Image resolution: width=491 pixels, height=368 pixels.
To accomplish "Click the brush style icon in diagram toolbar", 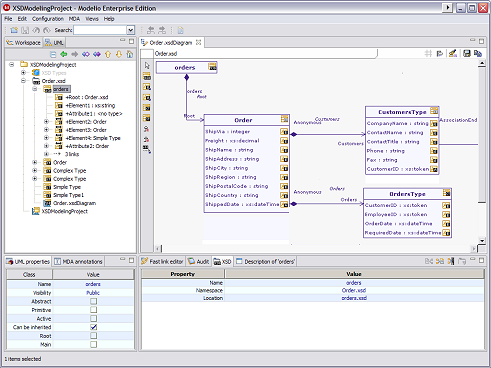I will pyautogui.click(x=452, y=53).
